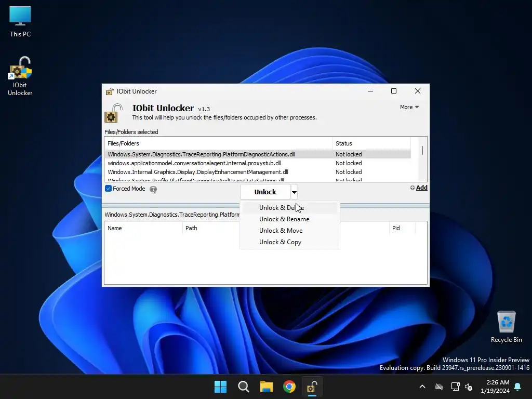Open Recycle Bin desktop icon
This screenshot has height=399, width=532.
coord(506,327)
